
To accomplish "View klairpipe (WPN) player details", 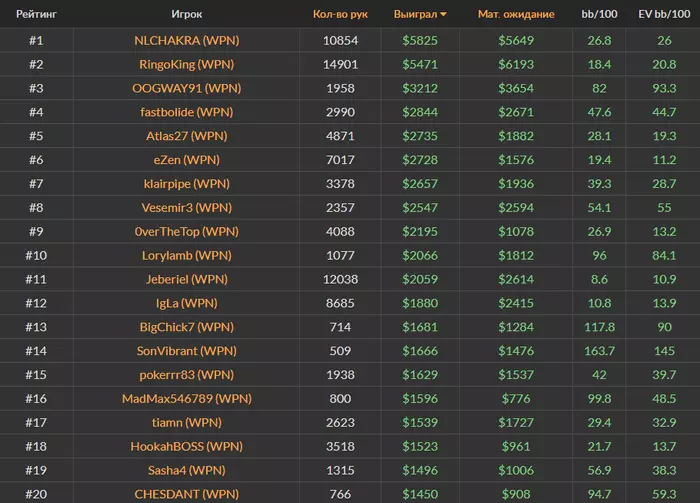I will tap(187, 184).
